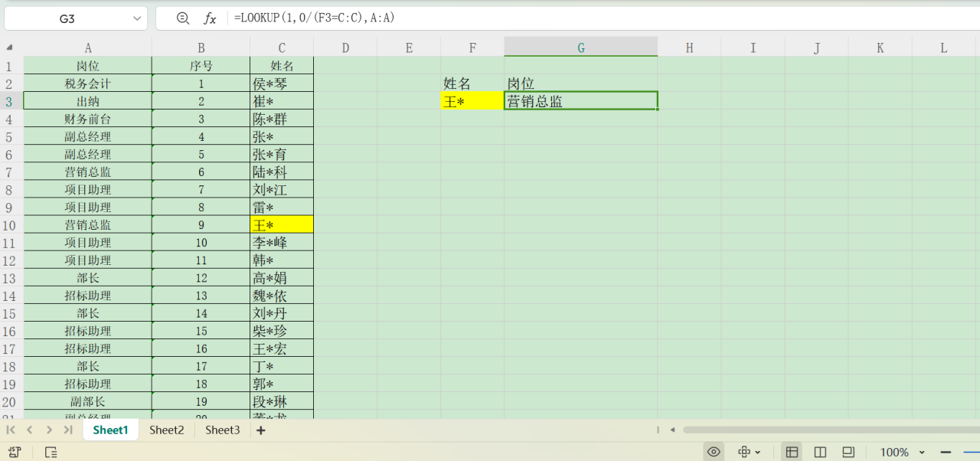
Task: Select column A header
Action: [x=88, y=47]
